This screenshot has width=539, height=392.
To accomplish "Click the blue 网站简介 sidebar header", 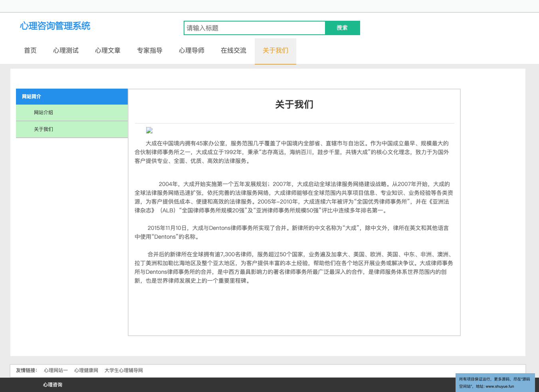I will click(x=72, y=97).
